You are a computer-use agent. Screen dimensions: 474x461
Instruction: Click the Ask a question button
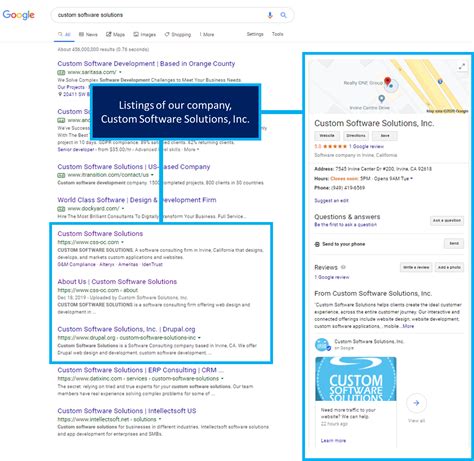(x=447, y=221)
